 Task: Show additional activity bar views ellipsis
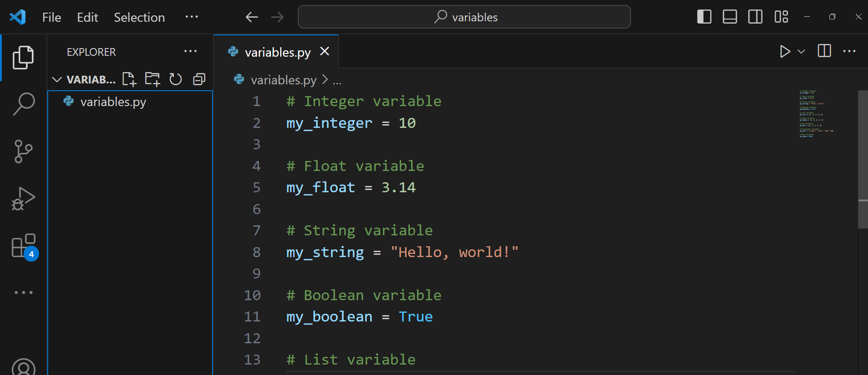[24, 292]
